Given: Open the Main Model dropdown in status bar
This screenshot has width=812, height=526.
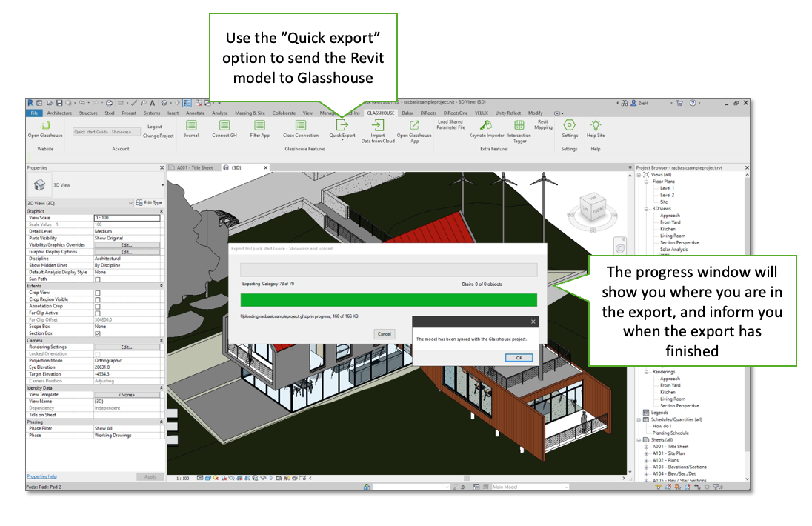Looking at the screenshot, I should click(x=530, y=487).
